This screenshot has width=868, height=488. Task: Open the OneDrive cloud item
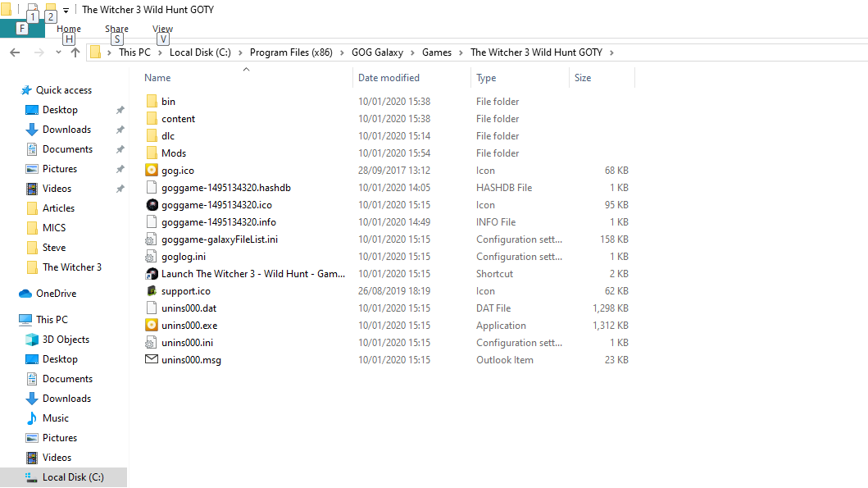point(48,294)
